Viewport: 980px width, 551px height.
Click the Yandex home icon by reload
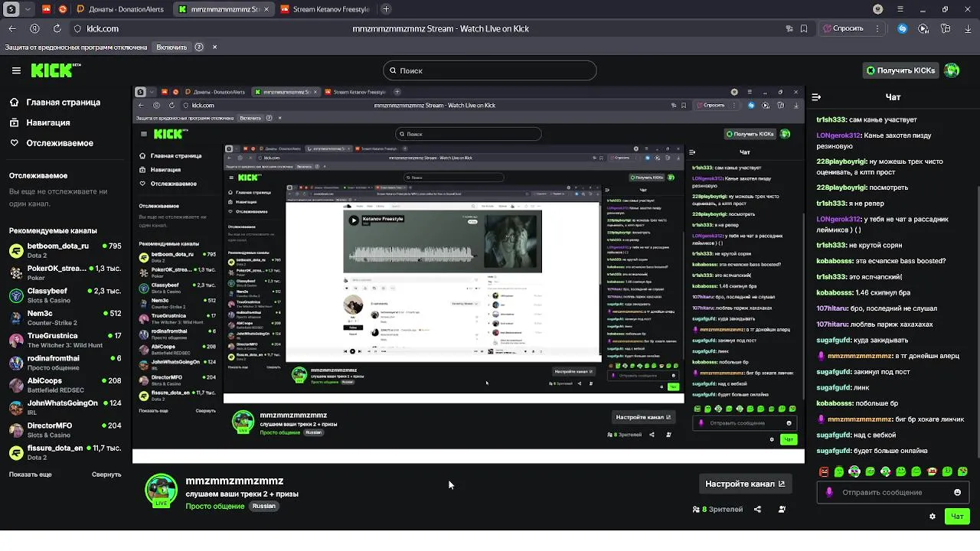34,28
